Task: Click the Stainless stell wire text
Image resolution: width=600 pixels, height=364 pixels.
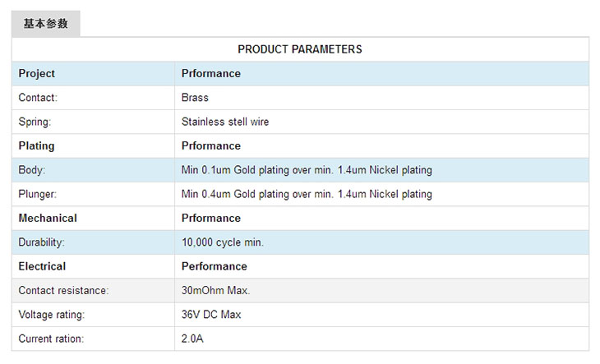Action: coord(225,122)
